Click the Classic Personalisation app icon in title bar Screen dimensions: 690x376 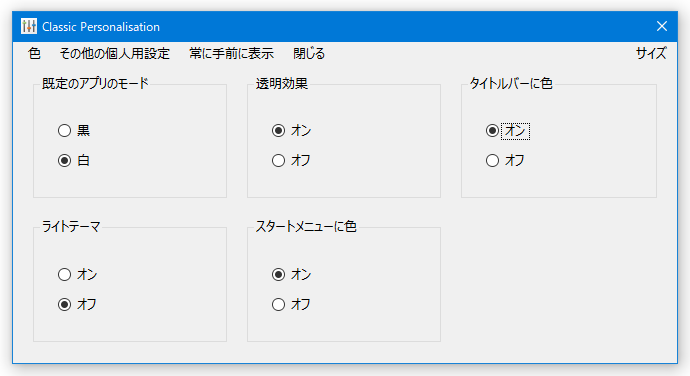tap(29, 26)
